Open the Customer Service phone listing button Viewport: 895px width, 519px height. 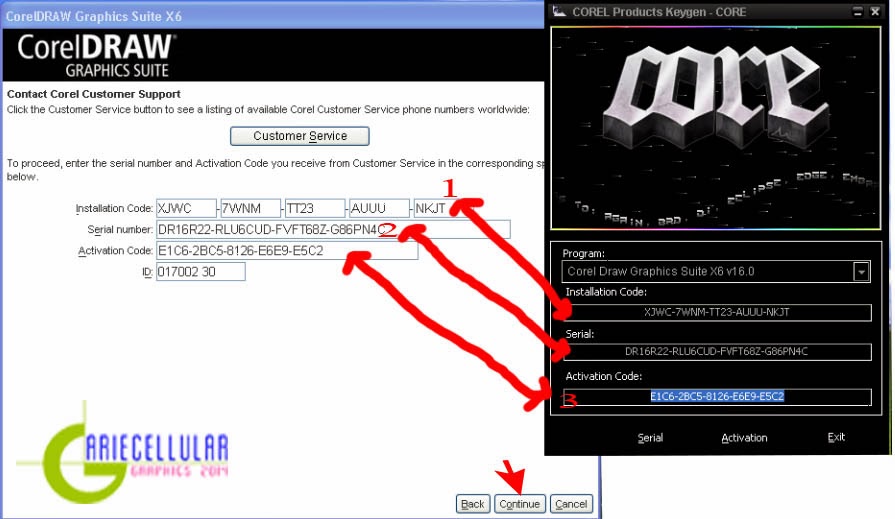coord(300,136)
